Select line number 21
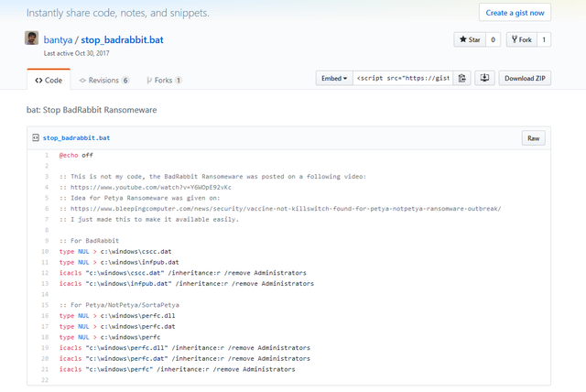Screen dimensions: 586x392 45,369
